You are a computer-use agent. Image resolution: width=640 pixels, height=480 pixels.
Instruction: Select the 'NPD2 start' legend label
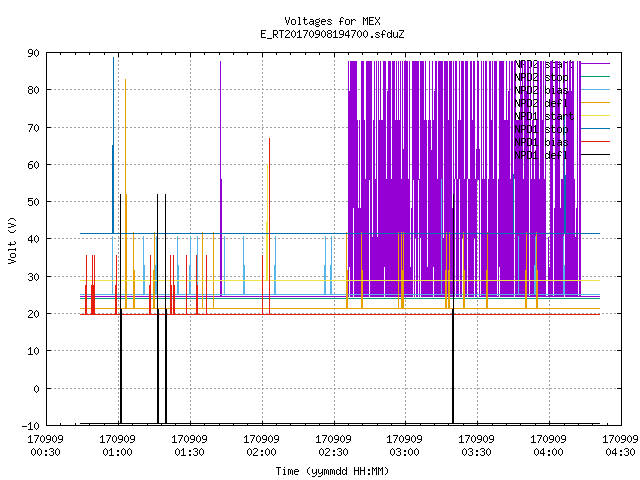[x=544, y=64]
